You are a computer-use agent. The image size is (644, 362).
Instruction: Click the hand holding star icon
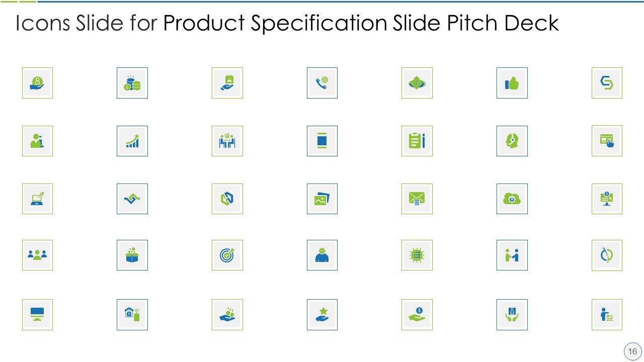322,315
